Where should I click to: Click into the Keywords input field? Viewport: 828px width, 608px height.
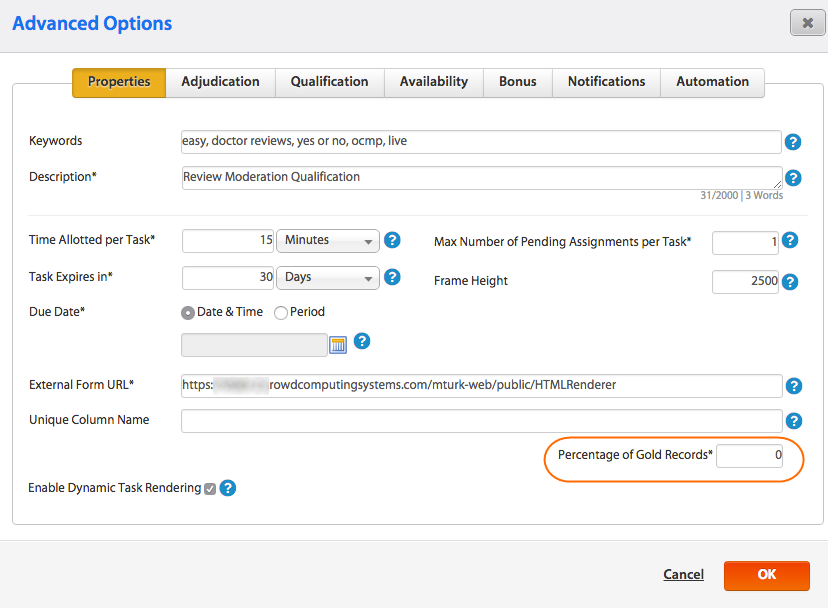[x=481, y=142]
